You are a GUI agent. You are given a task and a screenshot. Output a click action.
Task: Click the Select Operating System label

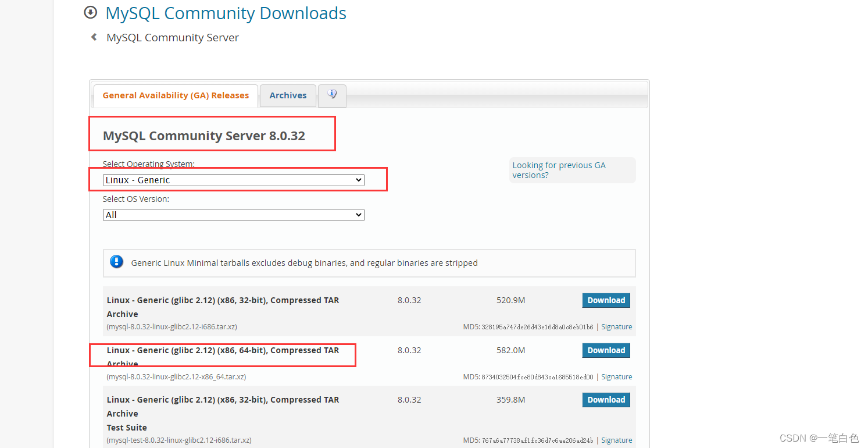149,164
